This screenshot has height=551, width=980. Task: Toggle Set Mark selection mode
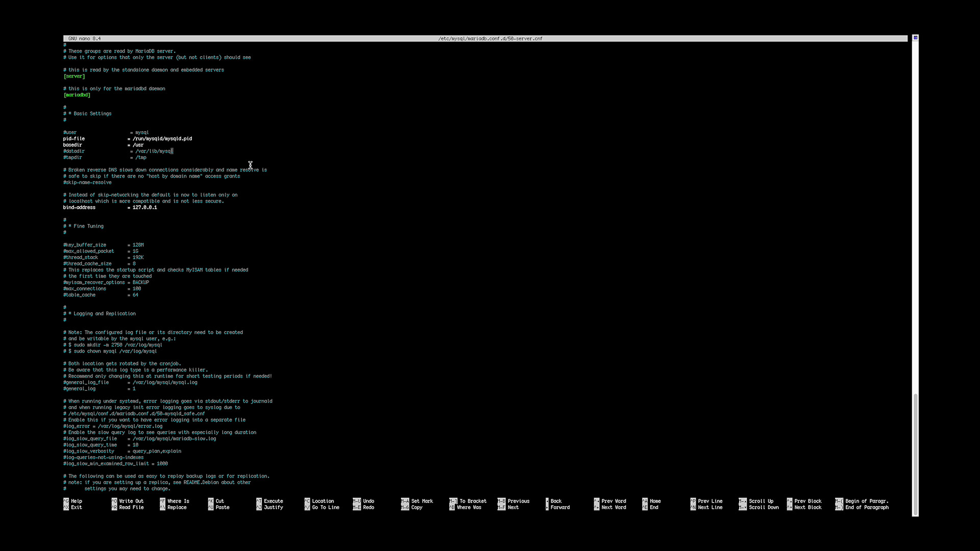419,501
